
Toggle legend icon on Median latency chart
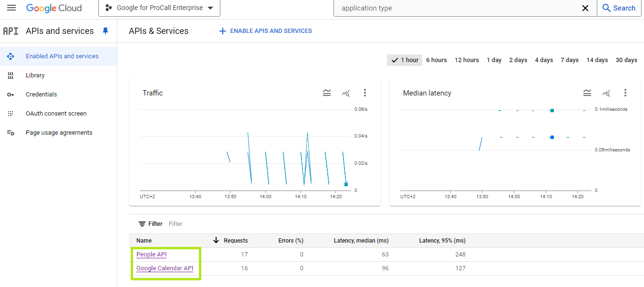coord(587,93)
